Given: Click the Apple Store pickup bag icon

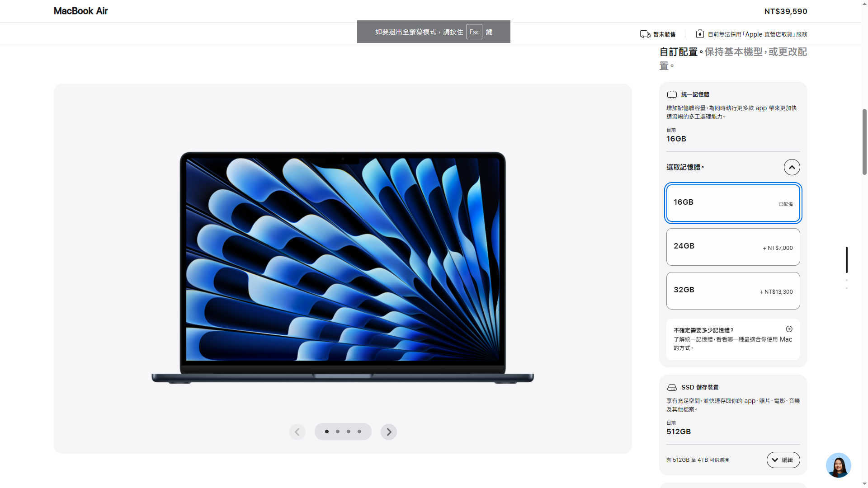Looking at the screenshot, I should (700, 34).
